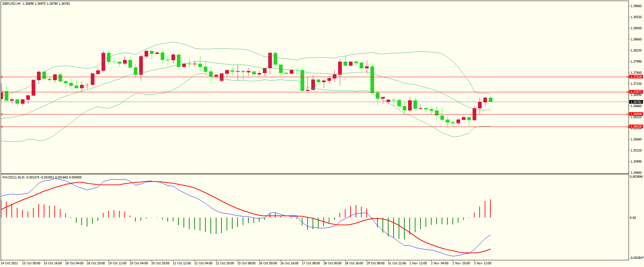
Task: Click the 1.39660 price axis value
Action: (x=636, y=6)
